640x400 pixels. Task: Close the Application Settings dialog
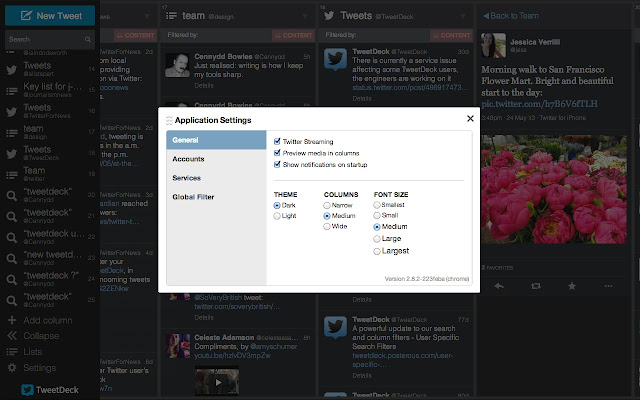pyautogui.click(x=470, y=118)
